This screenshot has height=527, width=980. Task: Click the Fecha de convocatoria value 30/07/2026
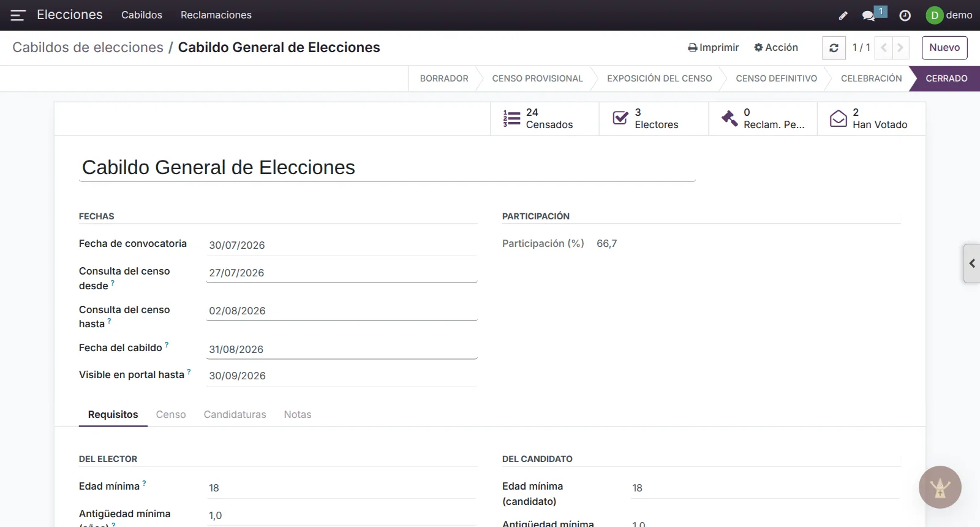(x=237, y=245)
